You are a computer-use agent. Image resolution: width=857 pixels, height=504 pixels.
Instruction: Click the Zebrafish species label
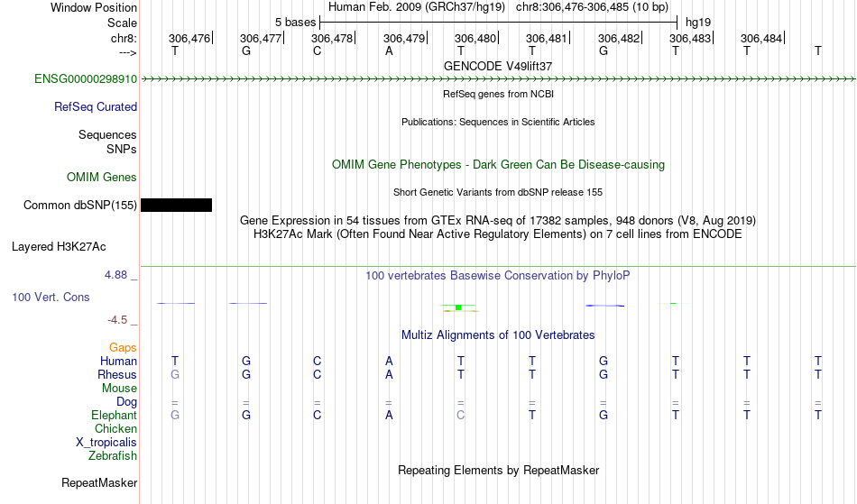click(113, 456)
